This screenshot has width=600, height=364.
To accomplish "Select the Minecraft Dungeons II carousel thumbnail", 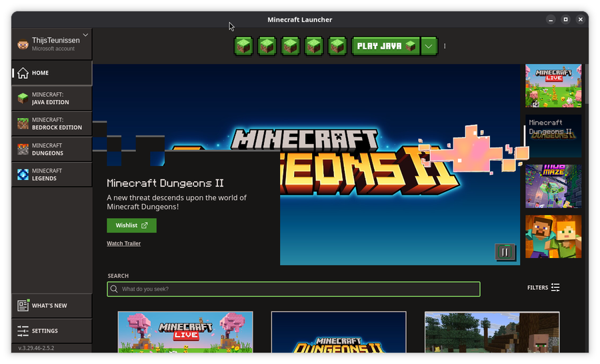I will click(553, 136).
